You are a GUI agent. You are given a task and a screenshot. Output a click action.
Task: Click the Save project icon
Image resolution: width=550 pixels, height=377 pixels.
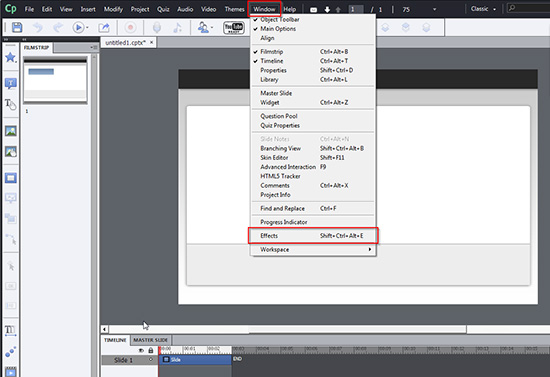(x=17, y=27)
